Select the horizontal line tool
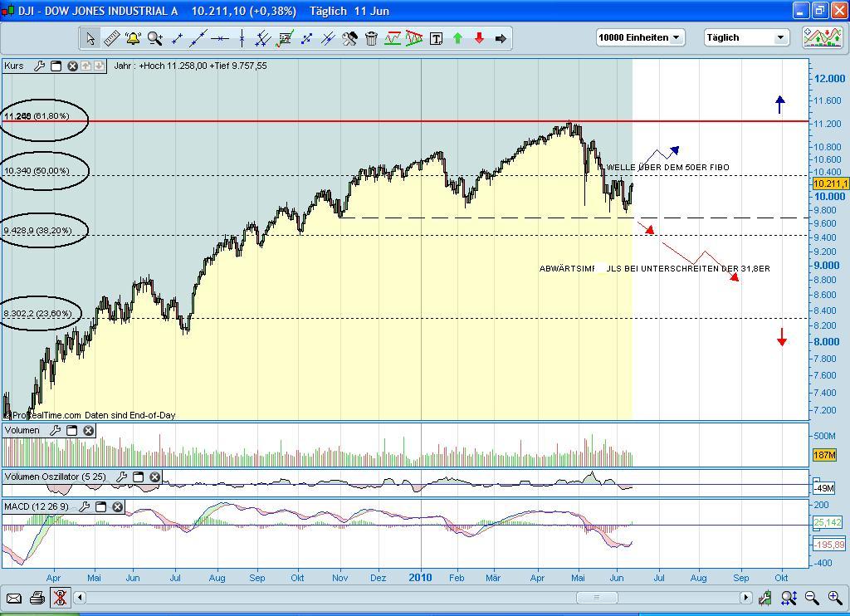The width and height of the screenshot is (850, 616). 220,38
